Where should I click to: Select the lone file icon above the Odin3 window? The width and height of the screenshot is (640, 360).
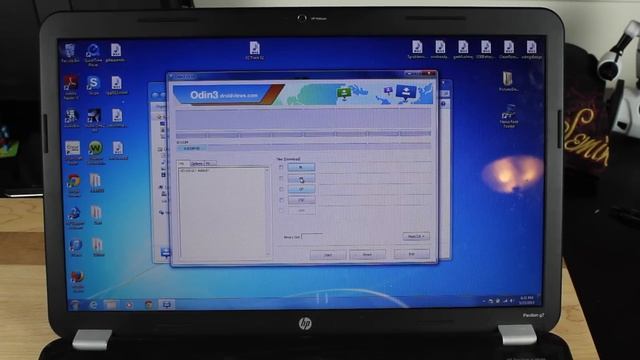(255, 50)
